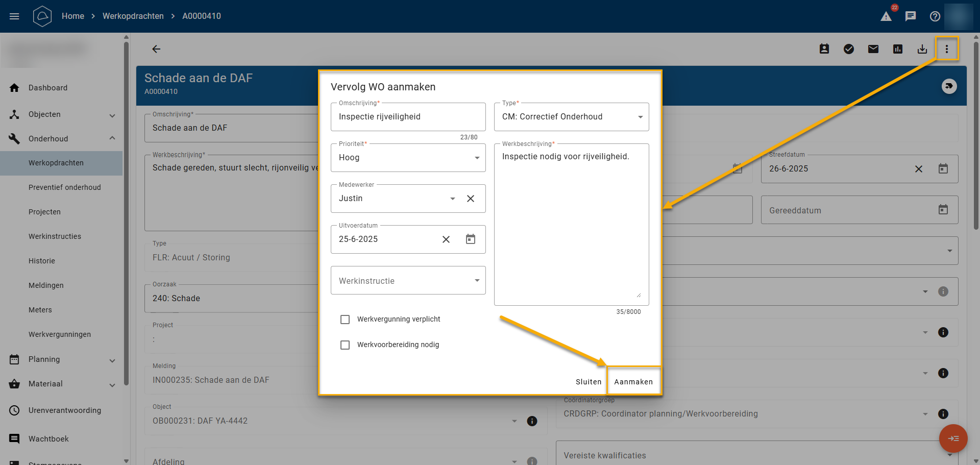Open the calendar picker for Uitvoerdatum
Image resolution: width=980 pixels, height=465 pixels.
tap(470, 239)
